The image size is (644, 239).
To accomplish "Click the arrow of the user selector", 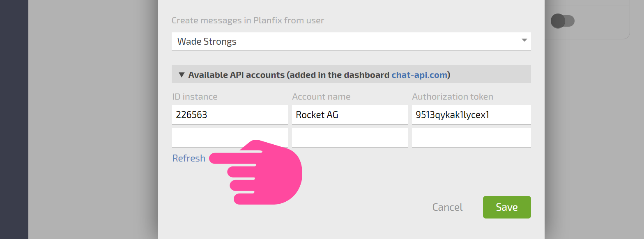I will click(x=524, y=40).
